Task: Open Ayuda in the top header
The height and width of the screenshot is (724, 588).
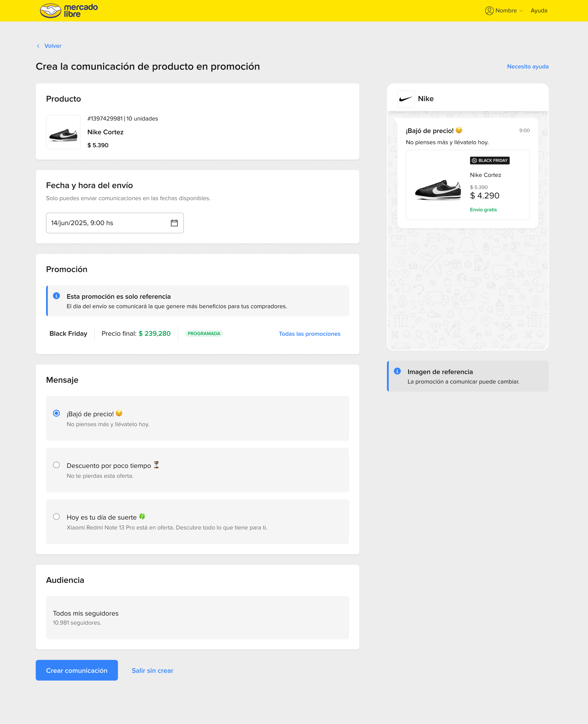Action: (x=539, y=11)
